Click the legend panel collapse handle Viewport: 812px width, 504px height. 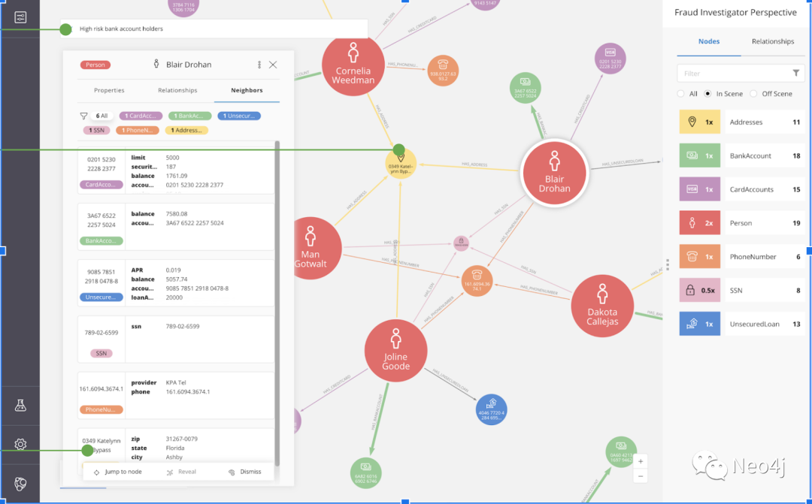pos(668,264)
